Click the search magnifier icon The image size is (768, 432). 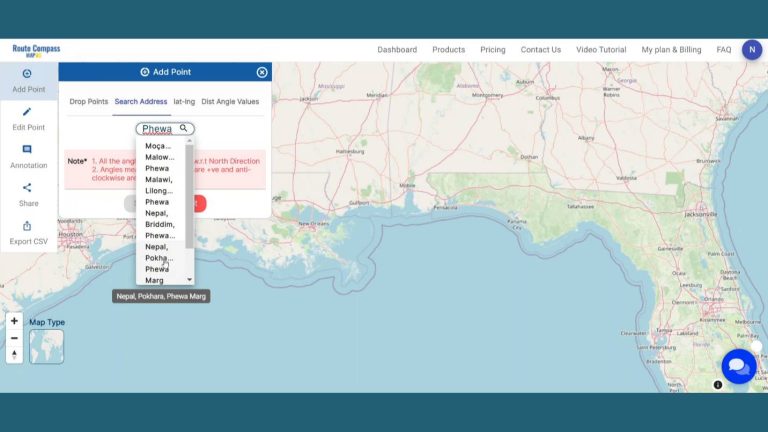tap(183, 128)
